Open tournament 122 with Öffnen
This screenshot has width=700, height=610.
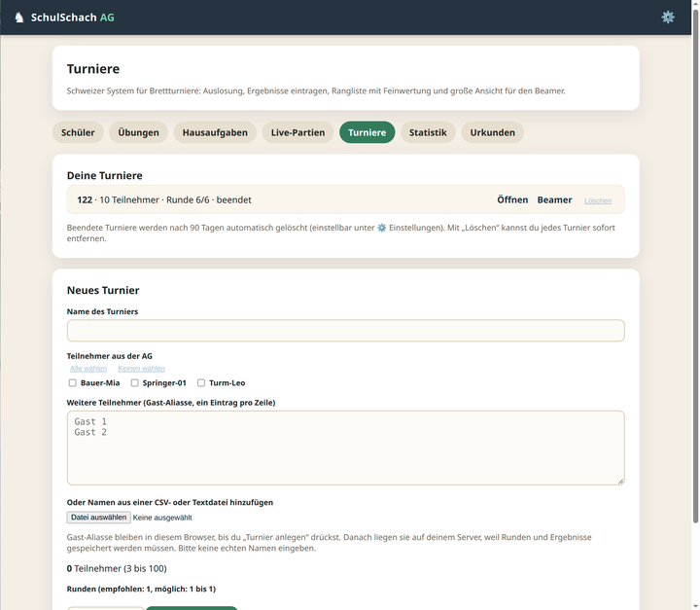tap(512, 199)
